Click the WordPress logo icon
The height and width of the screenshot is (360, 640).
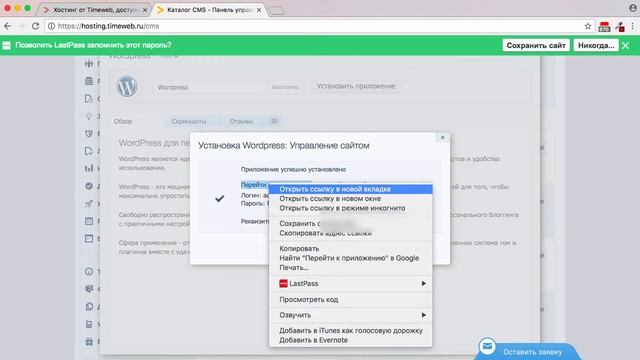pos(127,86)
